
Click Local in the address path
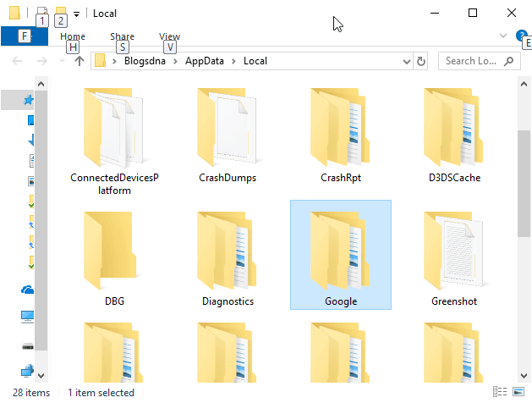[255, 61]
